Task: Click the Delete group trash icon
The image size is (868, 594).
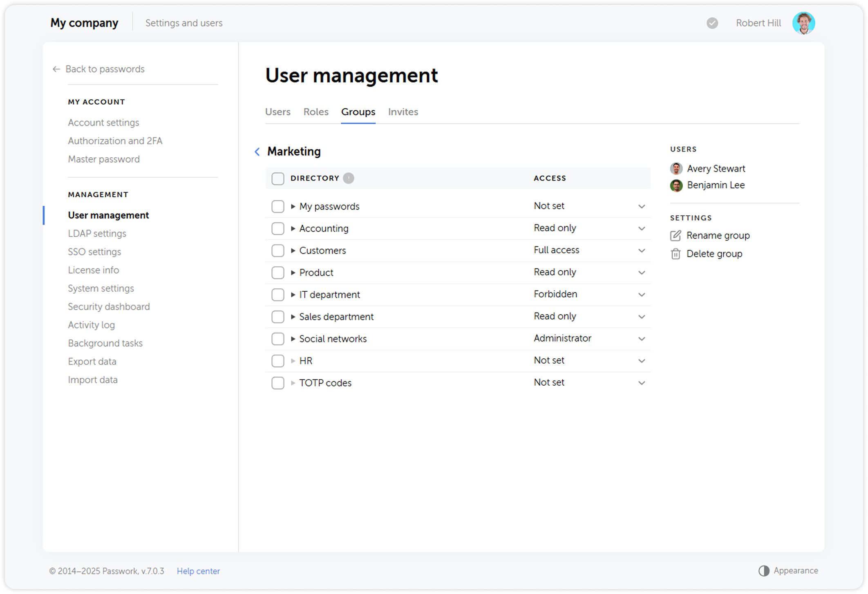Action: coord(676,254)
